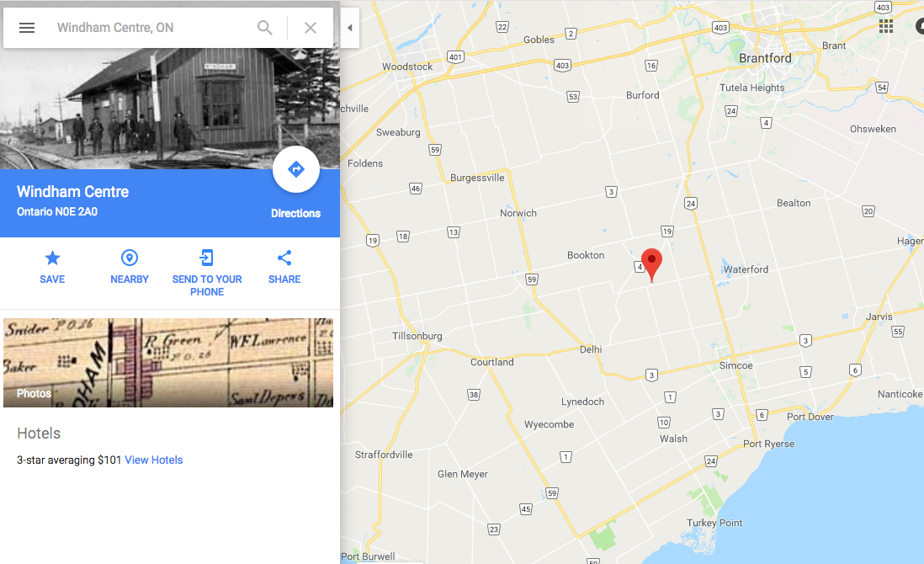Collapse the side panel arrow
Image resolution: width=924 pixels, height=564 pixels.
tap(349, 28)
